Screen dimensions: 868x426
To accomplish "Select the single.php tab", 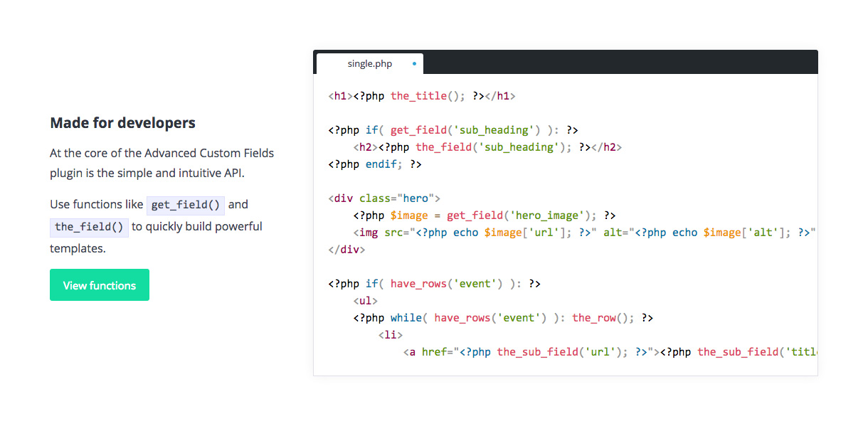I will point(370,64).
